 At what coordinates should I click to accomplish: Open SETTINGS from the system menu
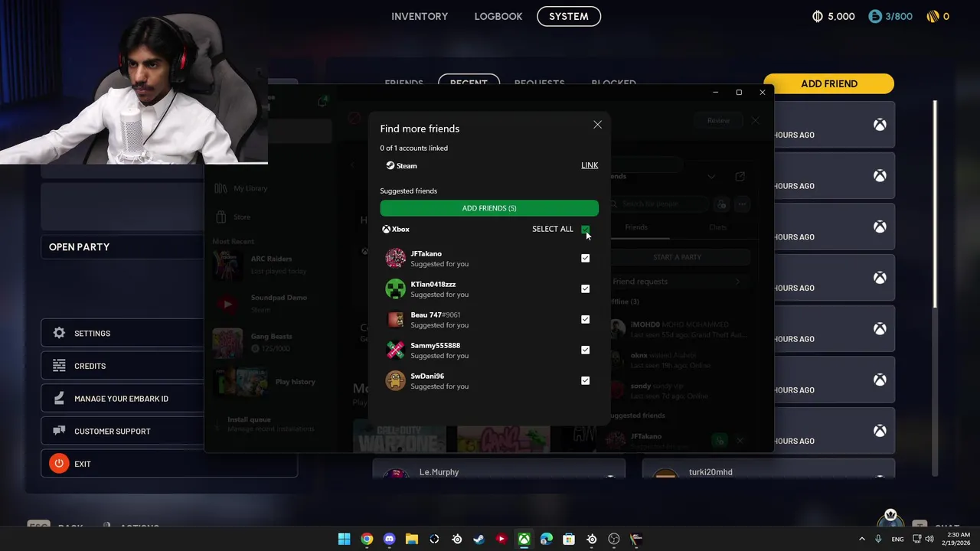[x=122, y=334]
